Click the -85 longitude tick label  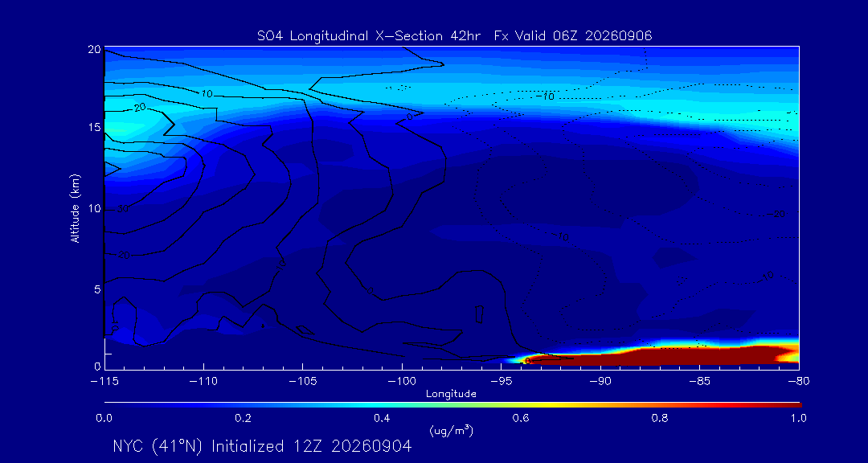point(700,382)
